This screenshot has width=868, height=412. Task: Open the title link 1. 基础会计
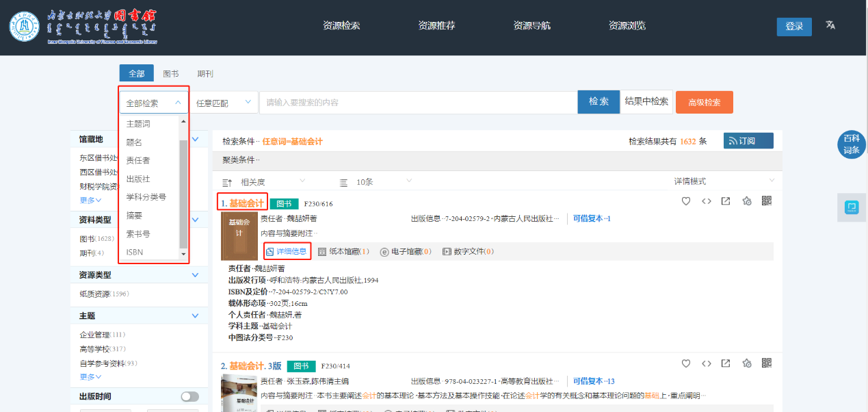[x=242, y=203]
